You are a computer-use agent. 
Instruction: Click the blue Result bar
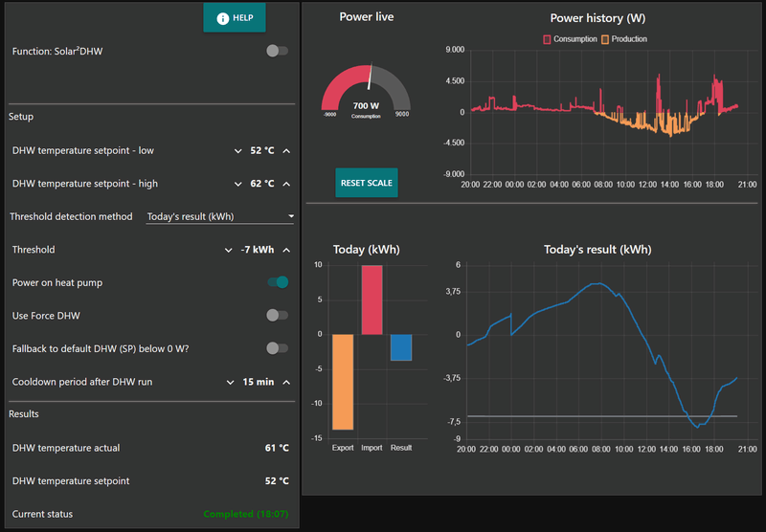[401, 347]
